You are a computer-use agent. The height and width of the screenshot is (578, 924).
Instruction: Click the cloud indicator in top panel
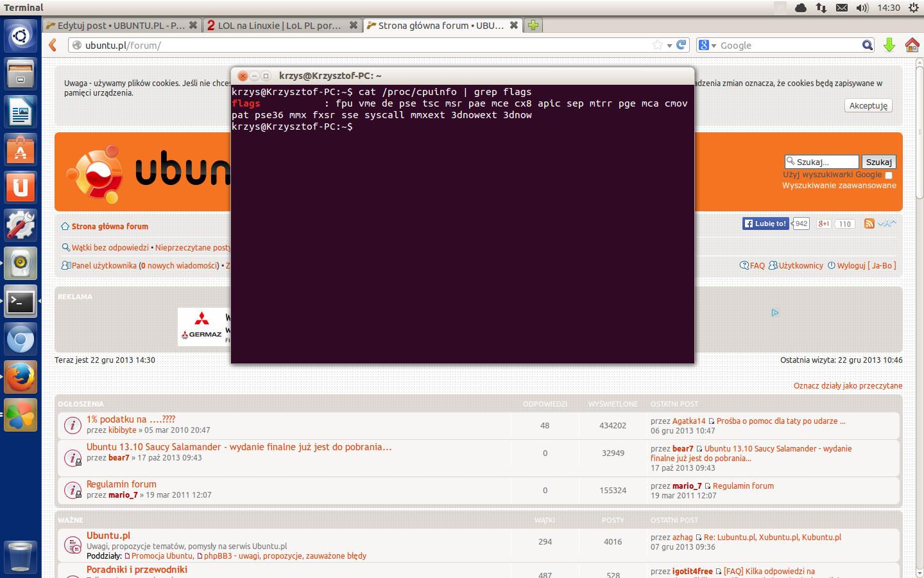point(801,8)
